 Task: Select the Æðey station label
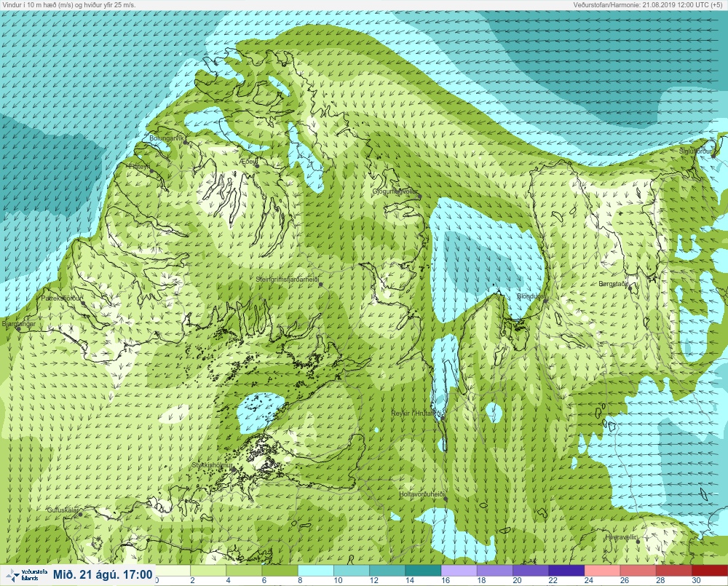tap(248, 162)
